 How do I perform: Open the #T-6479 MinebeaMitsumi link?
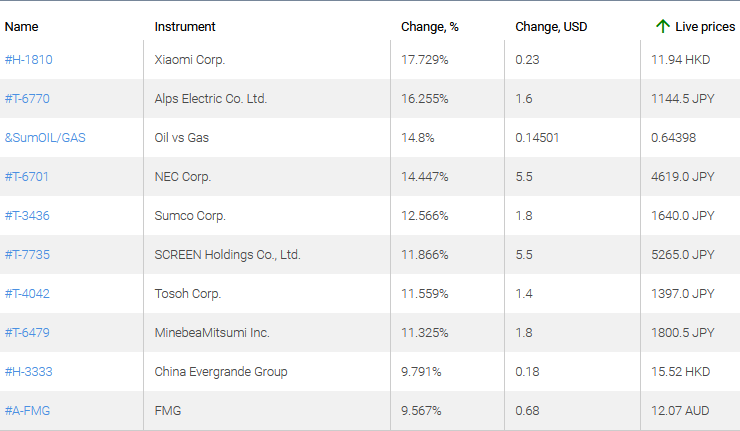(27, 333)
